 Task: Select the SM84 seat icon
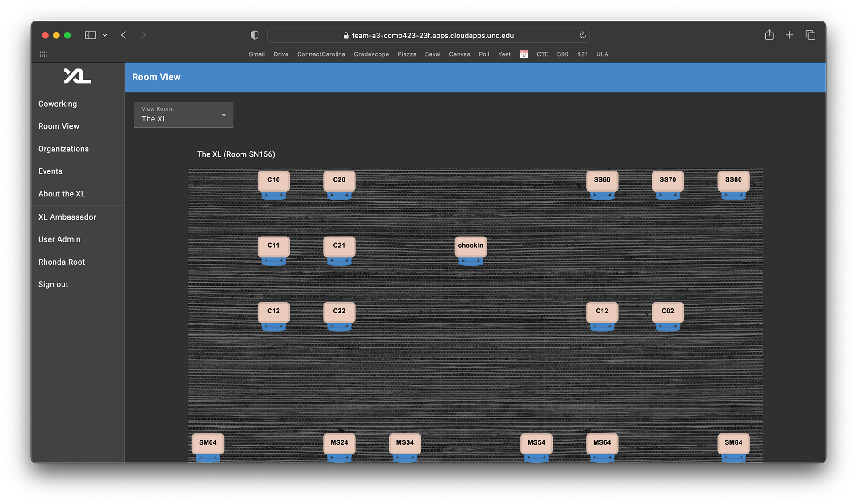coord(733,443)
